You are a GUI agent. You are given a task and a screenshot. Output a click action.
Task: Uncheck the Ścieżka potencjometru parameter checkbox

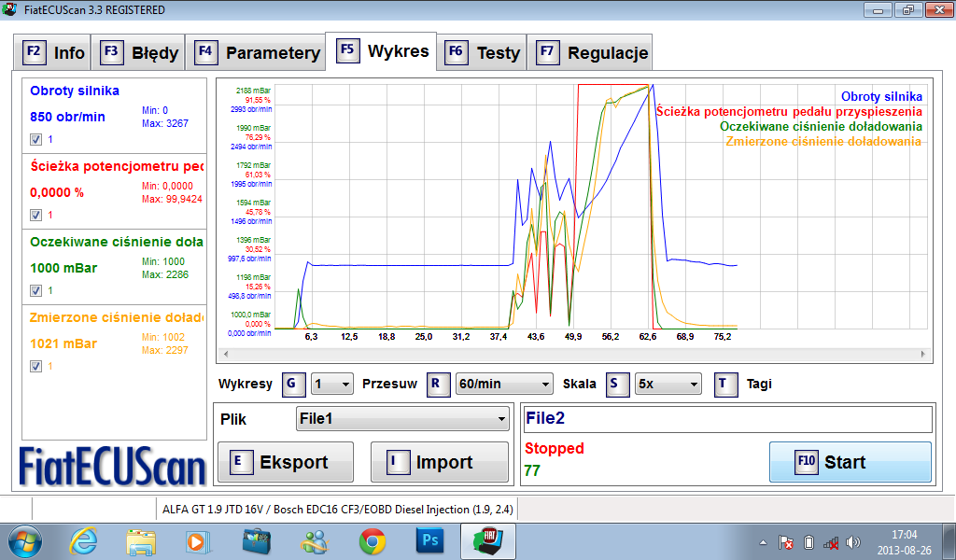point(35,215)
